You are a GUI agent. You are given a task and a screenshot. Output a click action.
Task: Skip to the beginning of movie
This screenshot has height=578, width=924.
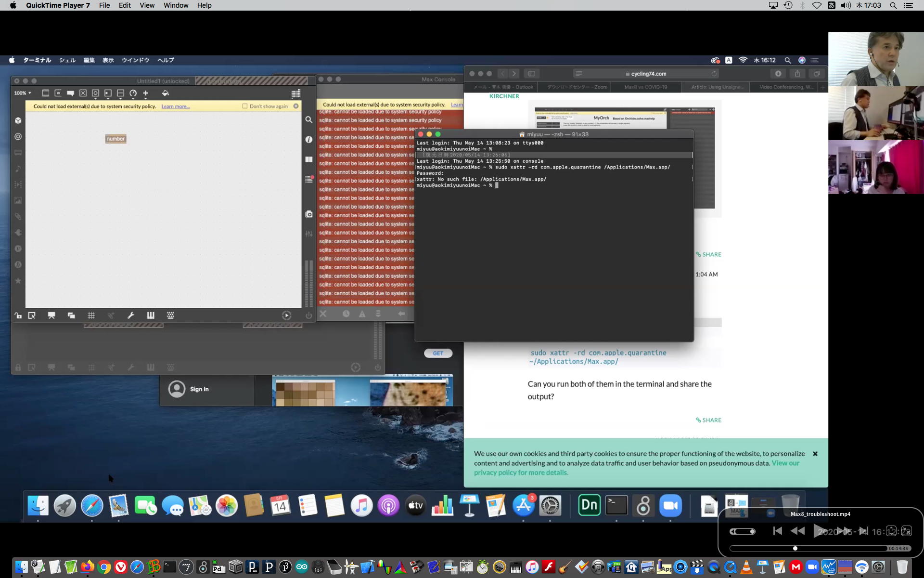(777, 531)
